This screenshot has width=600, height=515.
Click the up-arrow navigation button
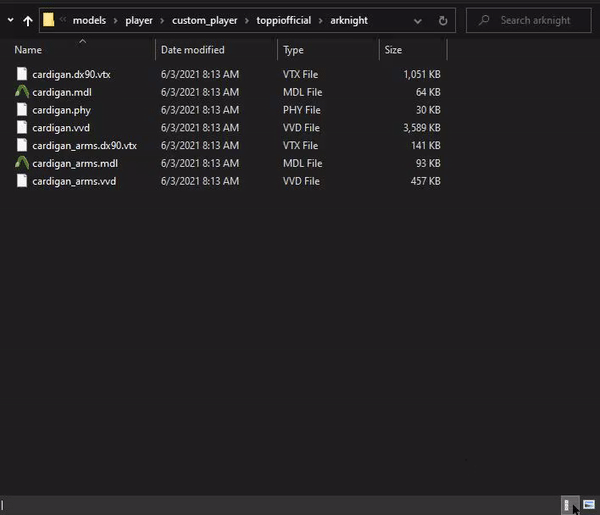(x=28, y=20)
